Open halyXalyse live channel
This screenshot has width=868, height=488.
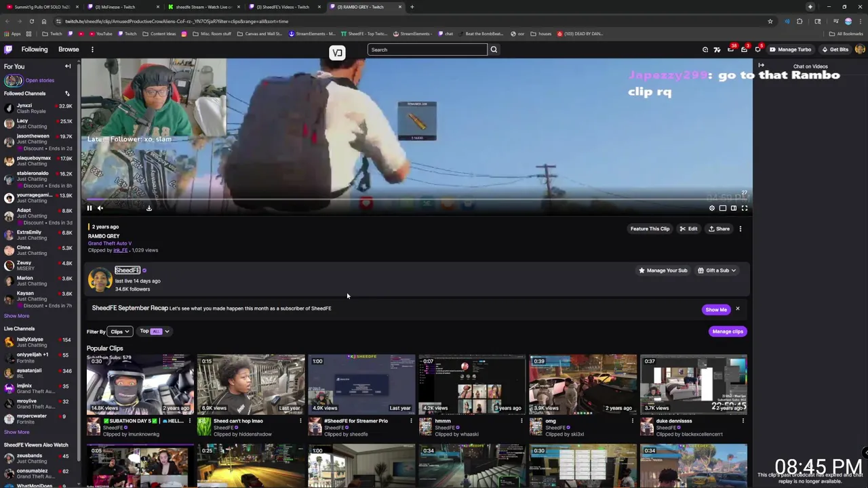pos(39,342)
